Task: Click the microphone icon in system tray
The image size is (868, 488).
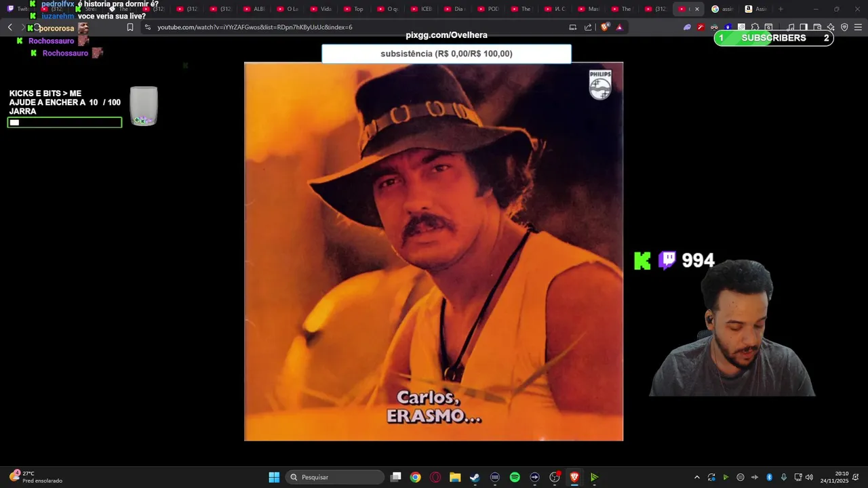Action: coord(783,477)
